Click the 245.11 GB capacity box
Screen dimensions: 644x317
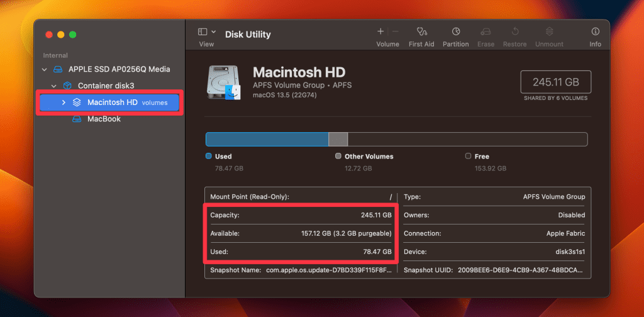[x=556, y=82]
